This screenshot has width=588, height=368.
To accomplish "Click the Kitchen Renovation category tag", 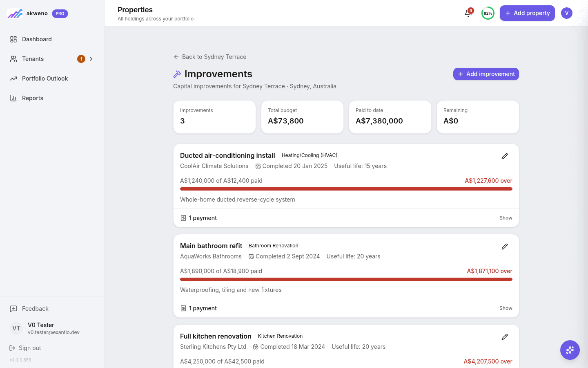I will click(280, 336).
